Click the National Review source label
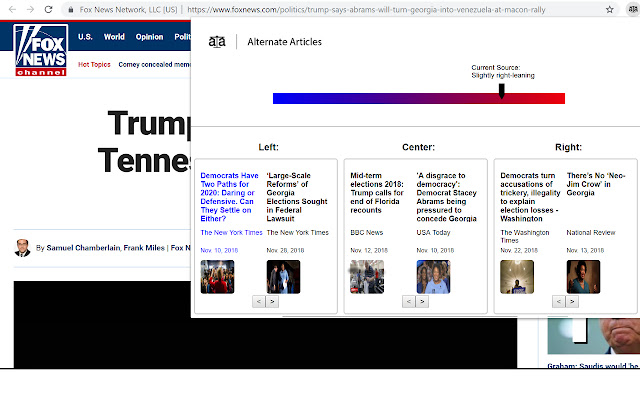640x400 pixels. (591, 233)
